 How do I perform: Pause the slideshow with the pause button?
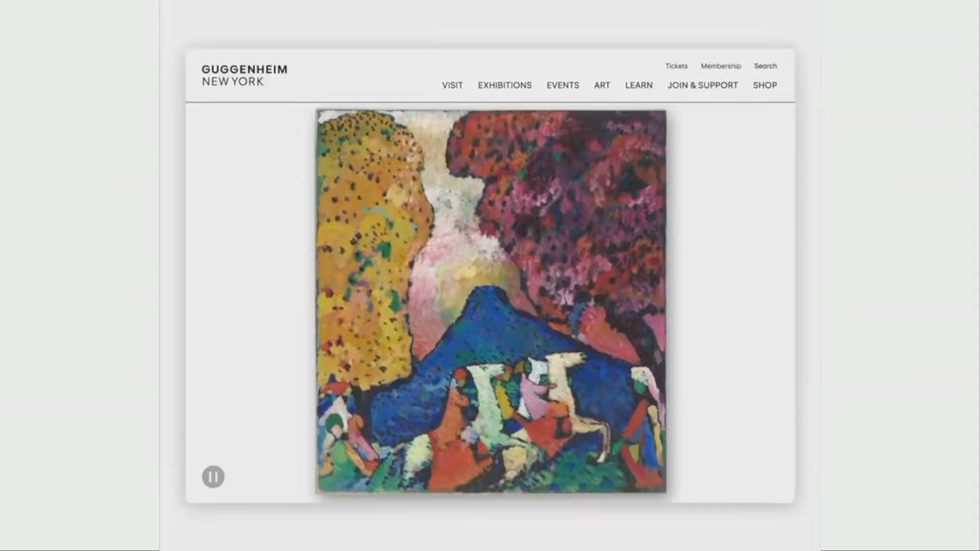[213, 477]
